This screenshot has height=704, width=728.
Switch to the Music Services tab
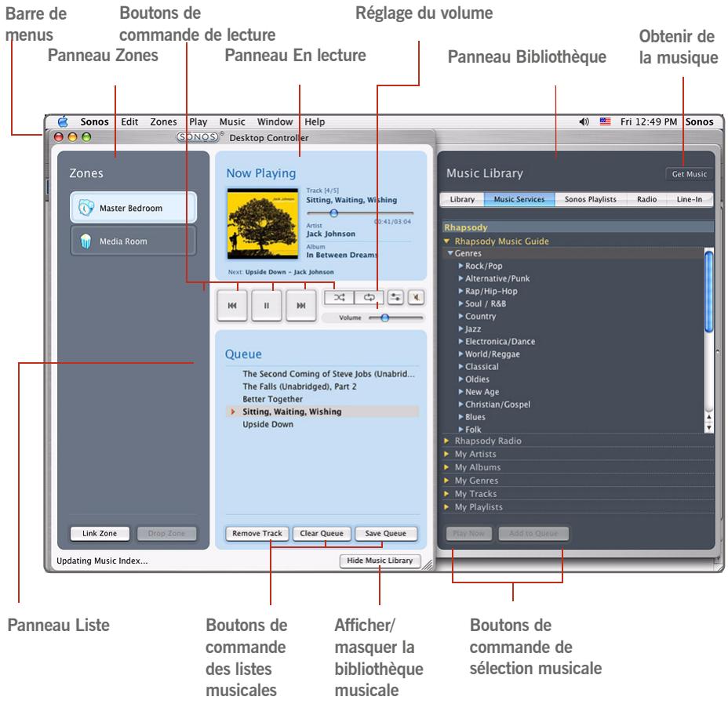coord(519,199)
